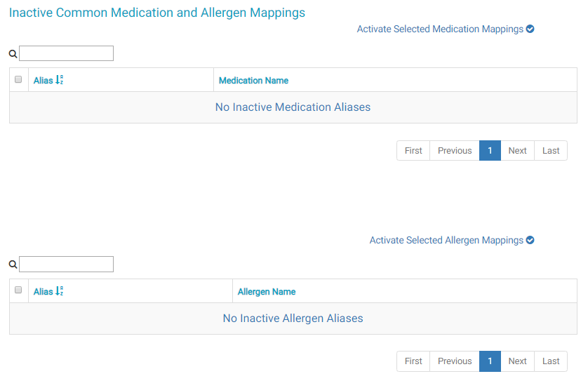Toggle select-all checkbox in allergen table

(x=19, y=290)
